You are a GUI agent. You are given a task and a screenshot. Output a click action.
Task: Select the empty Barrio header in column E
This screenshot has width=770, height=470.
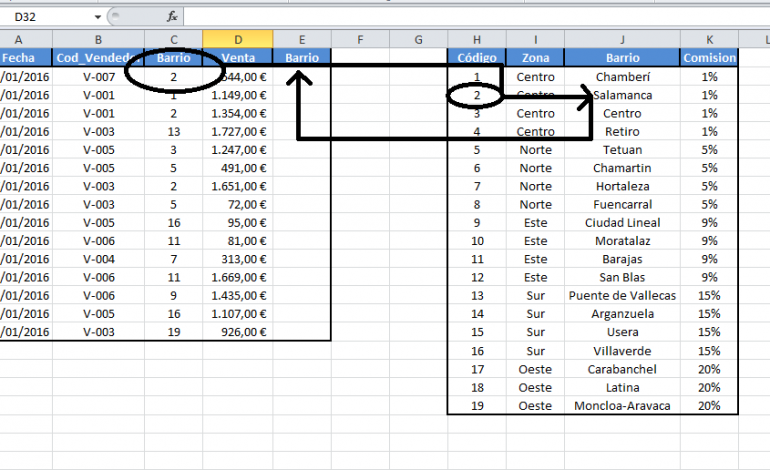(302, 57)
